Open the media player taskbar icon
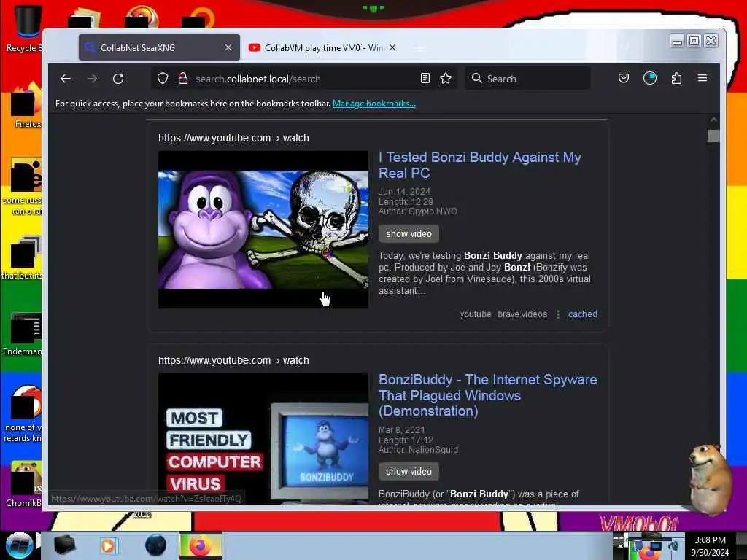This screenshot has width=747, height=560. pyautogui.click(x=108, y=545)
